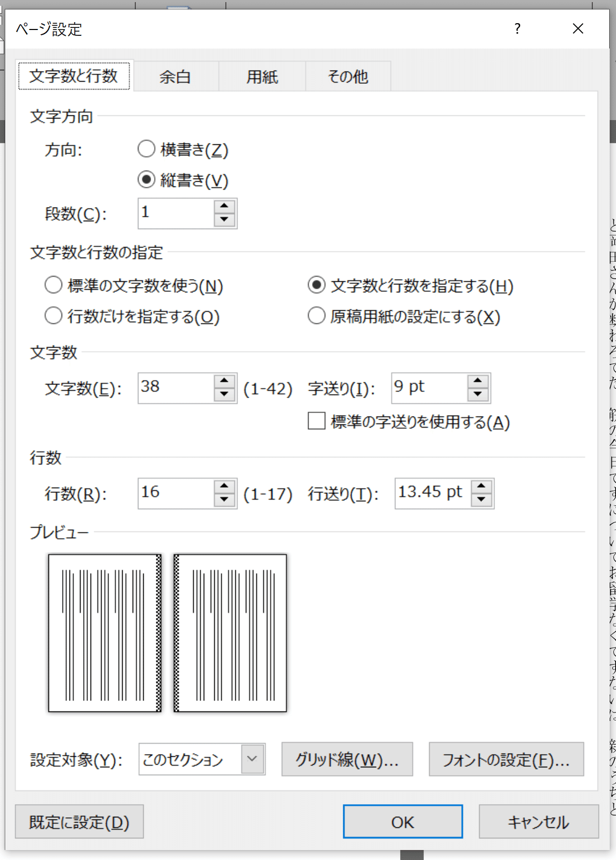The height and width of the screenshot is (860, 616).
Task: Switch to the その他 tab
Action: pyautogui.click(x=348, y=77)
